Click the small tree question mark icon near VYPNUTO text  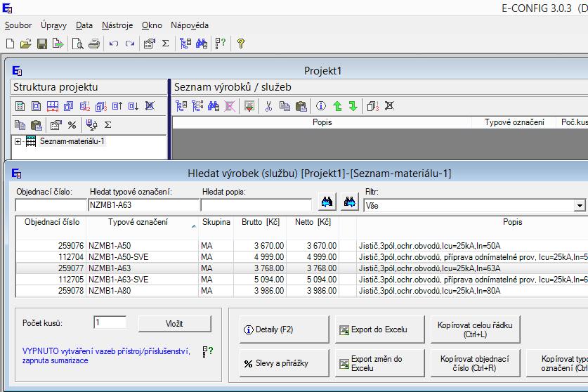tap(207, 351)
